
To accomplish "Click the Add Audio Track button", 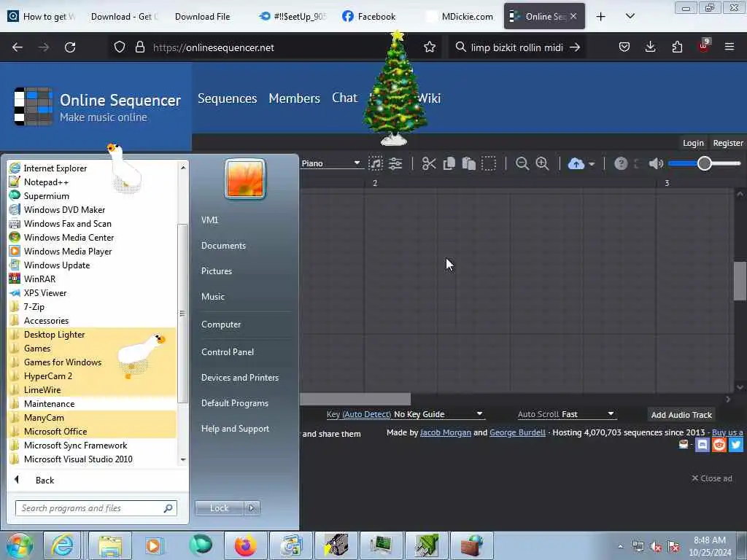I will click(681, 415).
